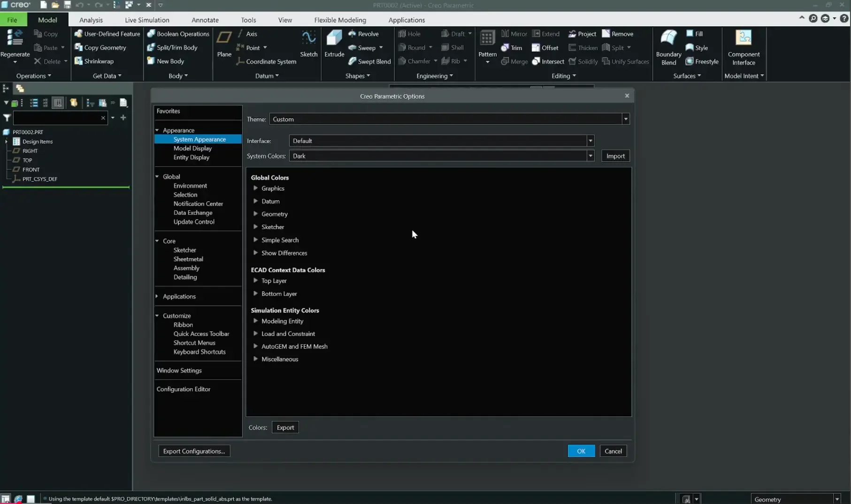Screen dimensions: 851x504
Task: Open the System Colors dropdown
Action: point(590,156)
